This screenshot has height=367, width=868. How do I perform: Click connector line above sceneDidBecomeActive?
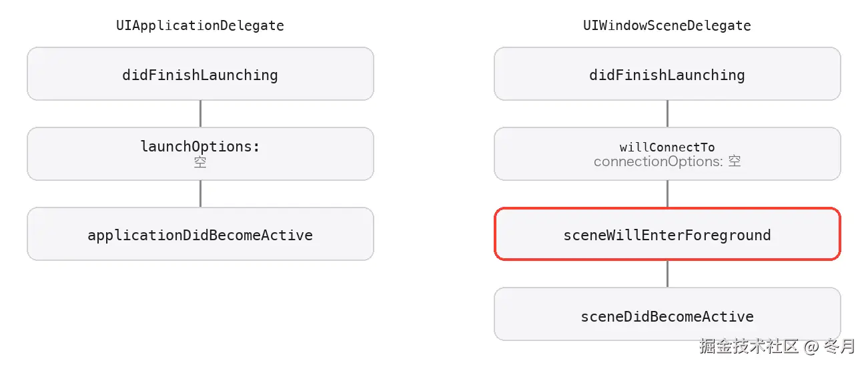click(667, 274)
